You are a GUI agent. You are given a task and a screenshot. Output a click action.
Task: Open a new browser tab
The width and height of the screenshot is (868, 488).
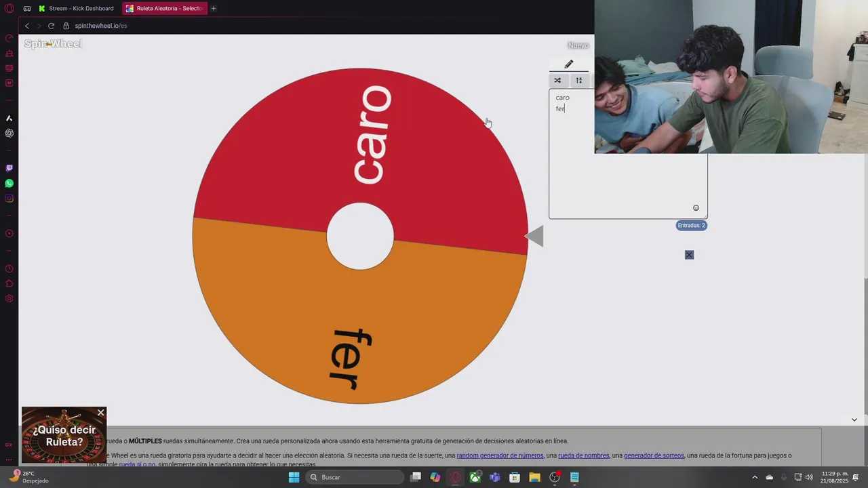213,8
